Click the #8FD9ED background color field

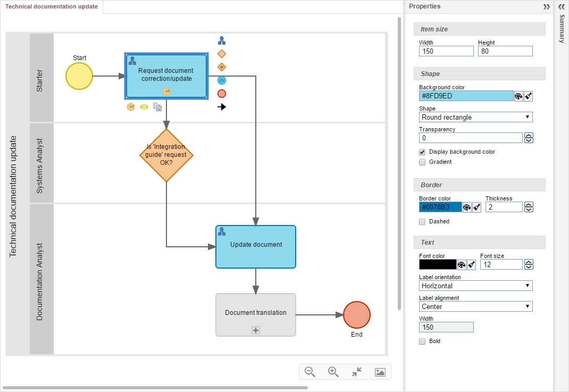coord(466,96)
